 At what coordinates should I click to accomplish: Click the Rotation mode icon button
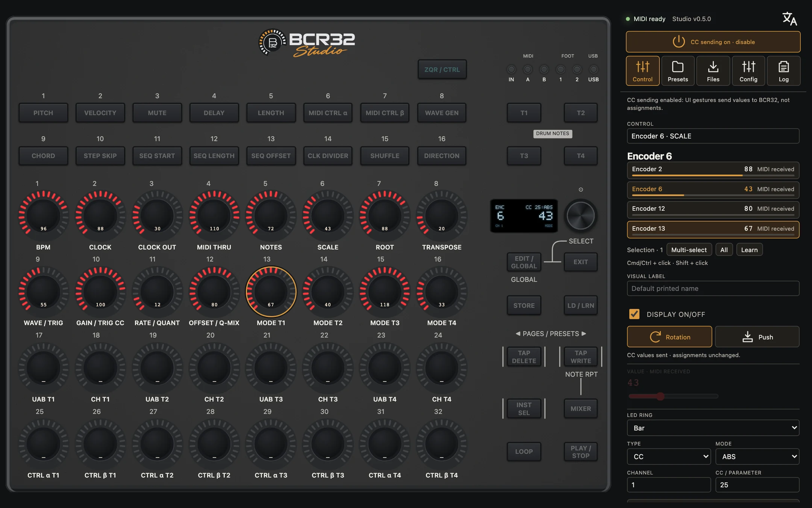pos(670,337)
